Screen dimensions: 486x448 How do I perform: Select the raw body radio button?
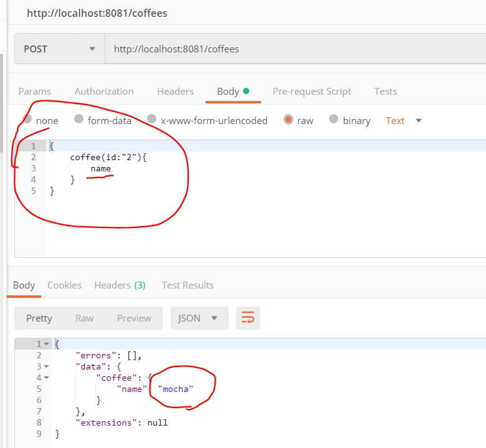(288, 120)
